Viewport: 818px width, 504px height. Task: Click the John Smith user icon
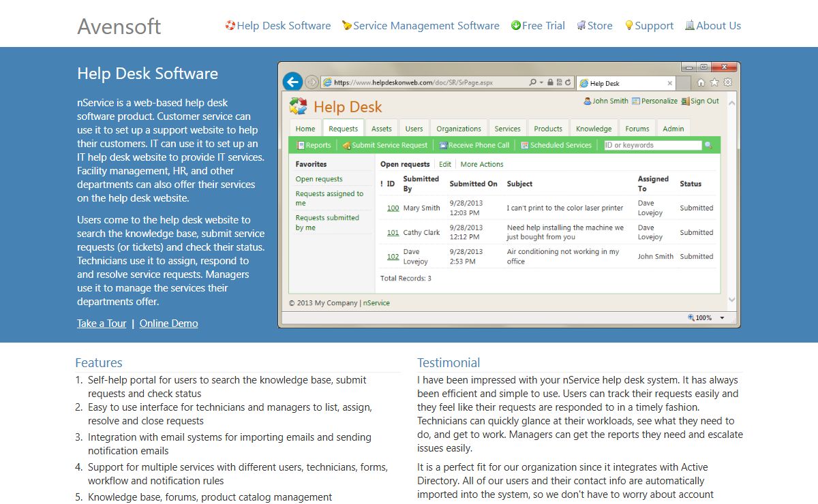click(x=587, y=101)
